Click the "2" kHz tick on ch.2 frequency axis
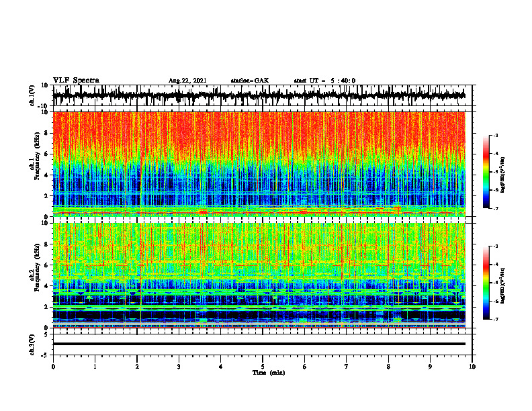The height and width of the screenshot is (411, 532). (x=46, y=307)
